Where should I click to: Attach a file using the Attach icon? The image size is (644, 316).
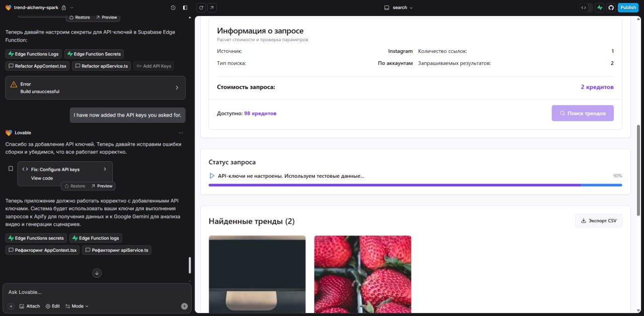click(x=29, y=305)
